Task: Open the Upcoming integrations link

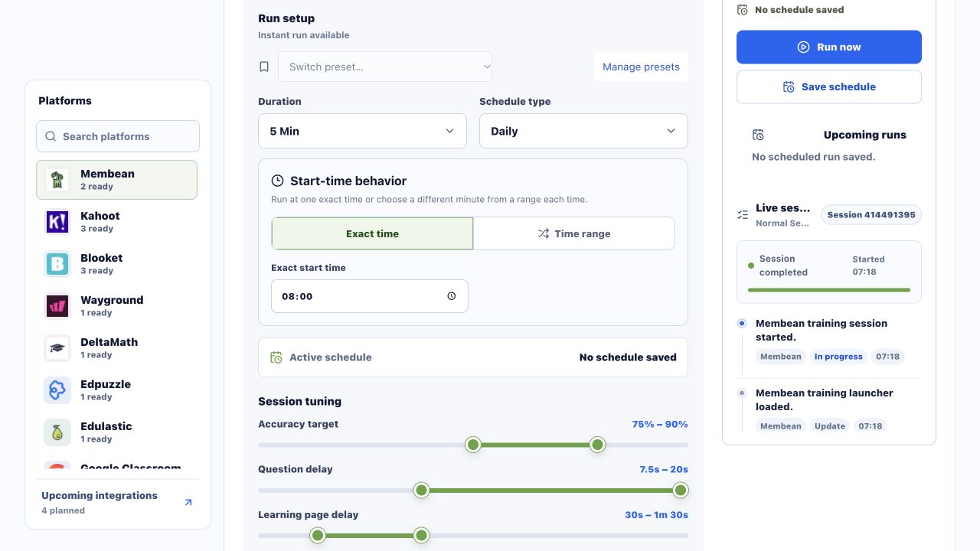Action: [118, 502]
